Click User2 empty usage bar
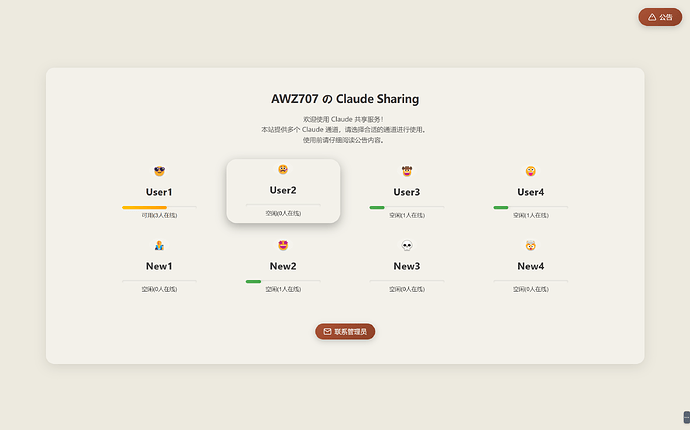This screenshot has width=690, height=430. pos(283,205)
